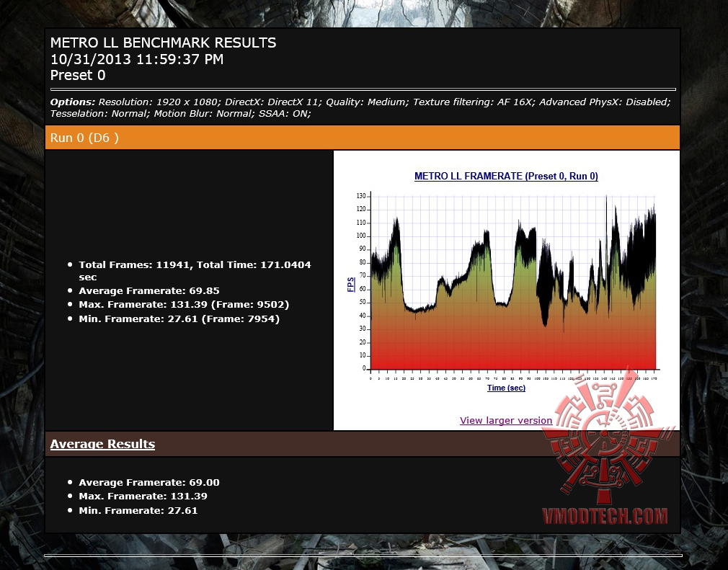Click Average Framerate: 69.85 entry
The width and height of the screenshot is (728, 570).
tap(149, 291)
